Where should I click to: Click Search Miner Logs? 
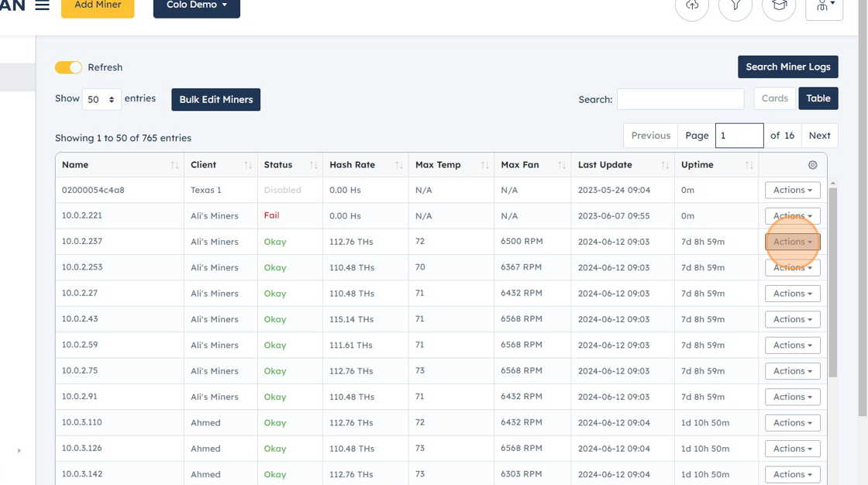click(788, 67)
